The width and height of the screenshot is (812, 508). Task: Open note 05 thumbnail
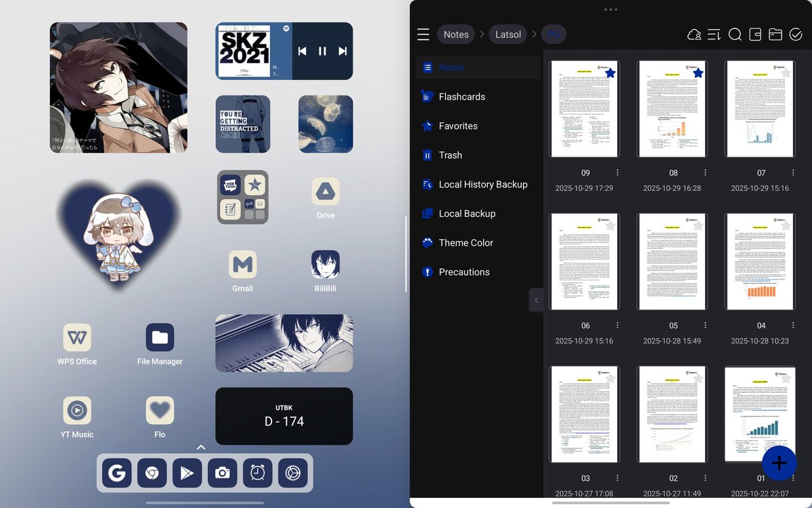click(x=673, y=261)
